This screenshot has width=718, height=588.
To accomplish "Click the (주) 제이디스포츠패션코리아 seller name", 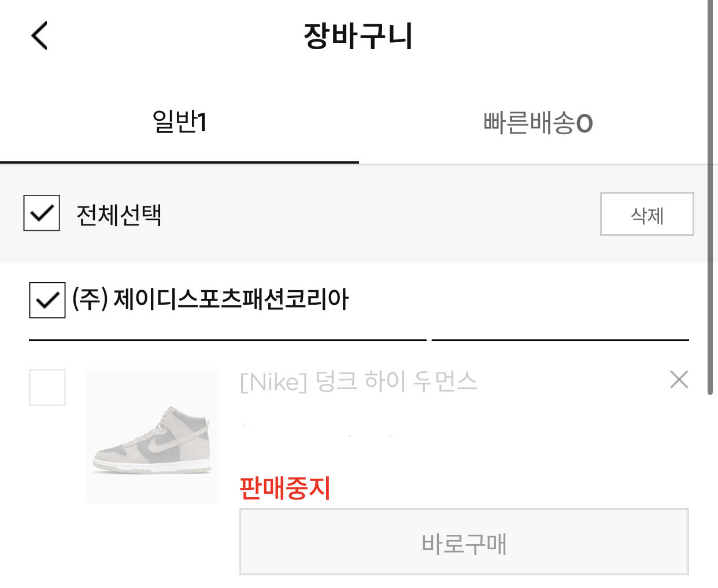I will [x=211, y=299].
